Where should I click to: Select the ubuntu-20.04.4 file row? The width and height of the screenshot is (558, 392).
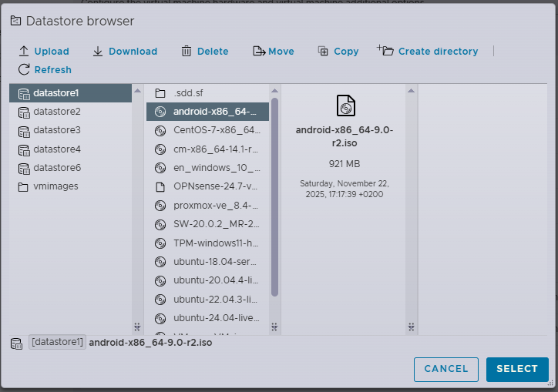[x=208, y=280]
